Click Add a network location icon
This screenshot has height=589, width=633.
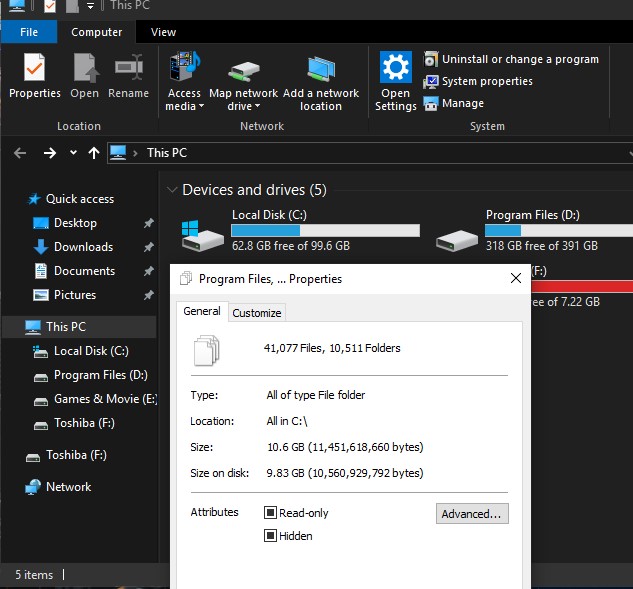pos(321,68)
